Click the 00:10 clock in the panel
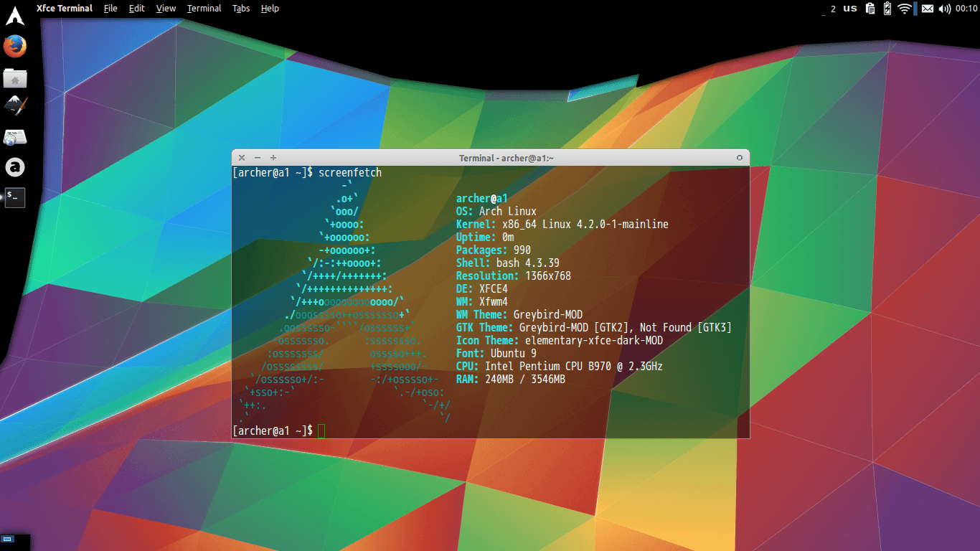This screenshot has height=551, width=980. [x=966, y=9]
